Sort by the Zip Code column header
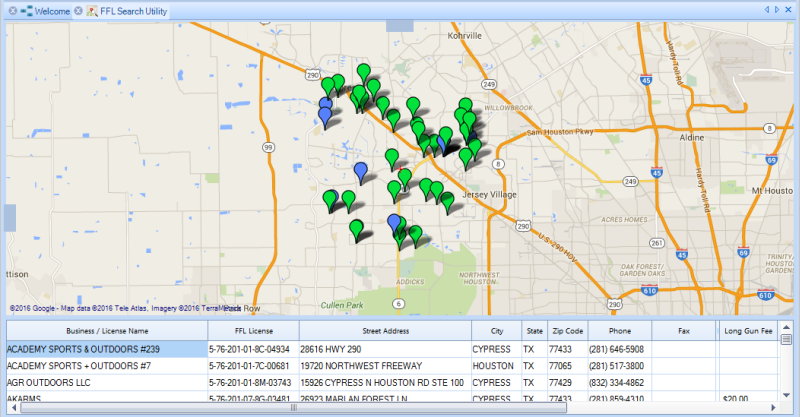 click(568, 331)
